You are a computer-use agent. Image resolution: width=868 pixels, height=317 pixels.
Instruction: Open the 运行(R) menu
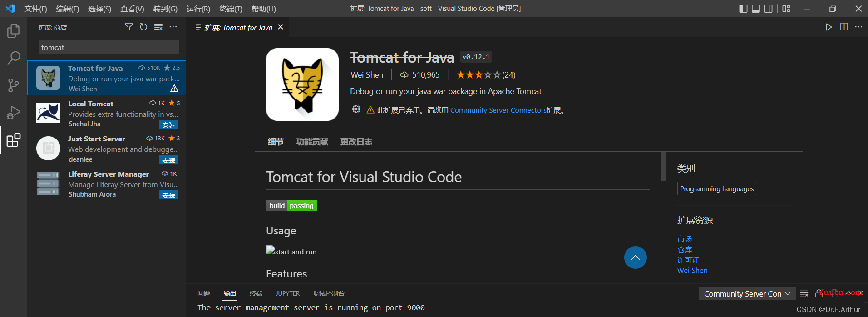(198, 9)
